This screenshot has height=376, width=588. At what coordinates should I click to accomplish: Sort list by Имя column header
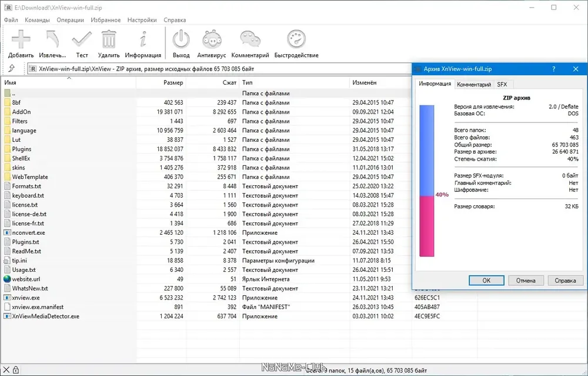pyautogui.click(x=69, y=82)
